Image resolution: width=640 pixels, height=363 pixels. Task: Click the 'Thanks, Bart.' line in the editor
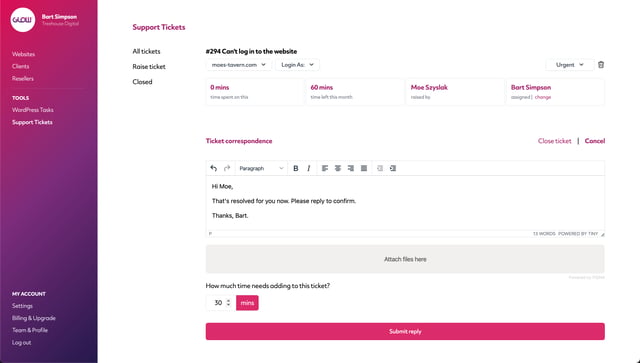(x=230, y=216)
